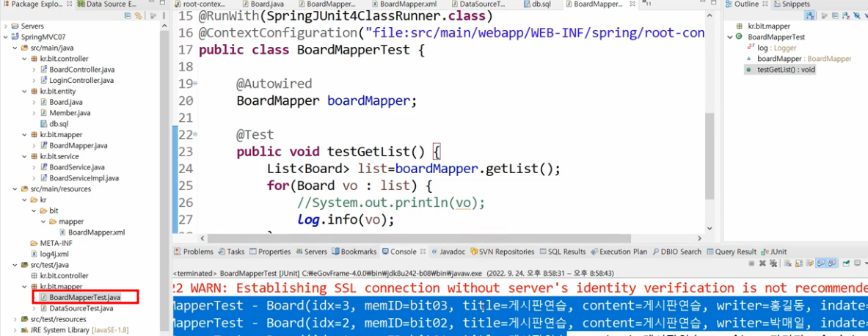868x336 pixels.
Task: Expand src/test/resources folder
Action: 15,319
